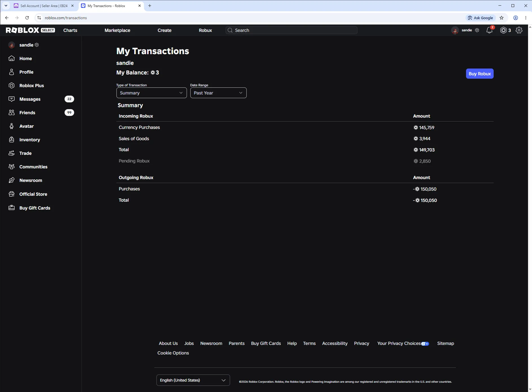Click the Roblox logo in header
532x392 pixels.
(x=22, y=30)
